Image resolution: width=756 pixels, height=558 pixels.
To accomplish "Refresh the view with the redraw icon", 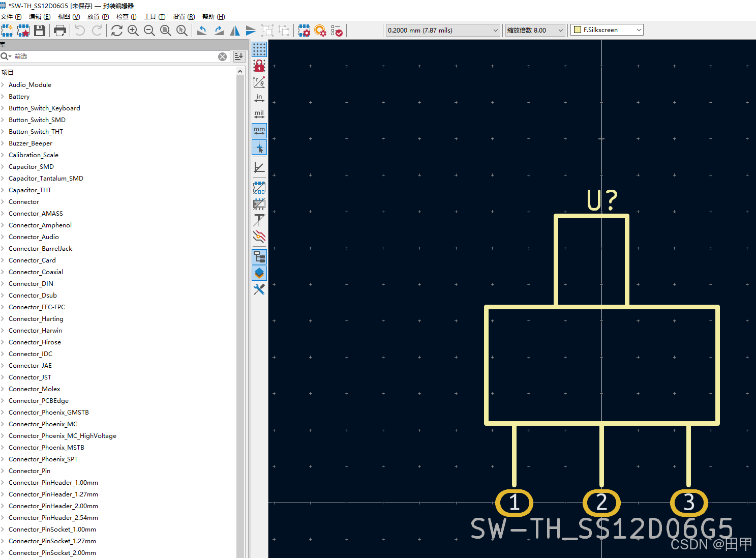I will (x=117, y=31).
